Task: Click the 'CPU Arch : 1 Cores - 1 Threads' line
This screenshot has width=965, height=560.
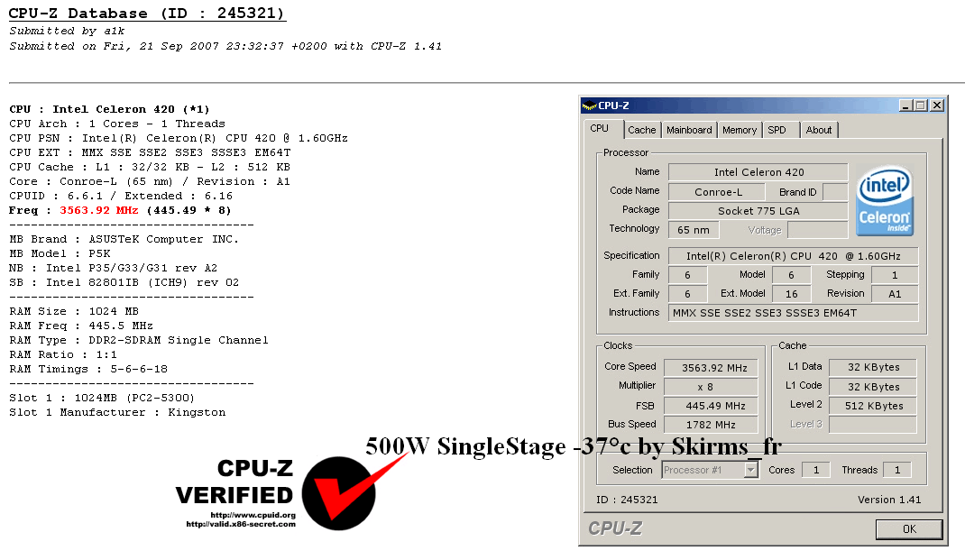Action: 117,124
